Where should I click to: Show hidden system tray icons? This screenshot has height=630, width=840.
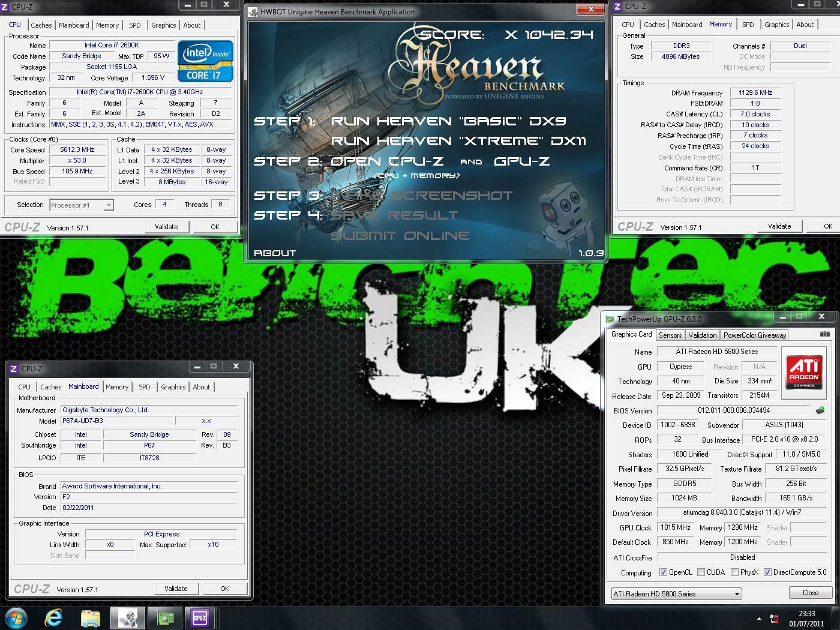pos(760,619)
